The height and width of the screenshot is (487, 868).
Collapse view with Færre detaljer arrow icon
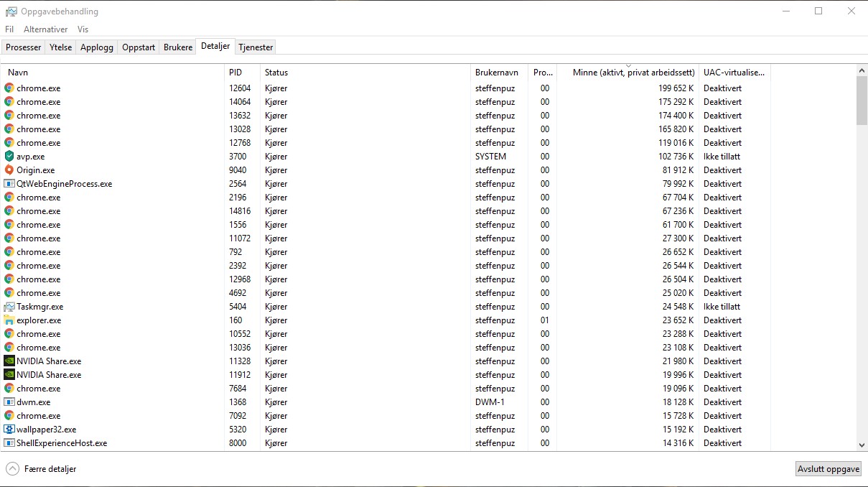pos(12,468)
